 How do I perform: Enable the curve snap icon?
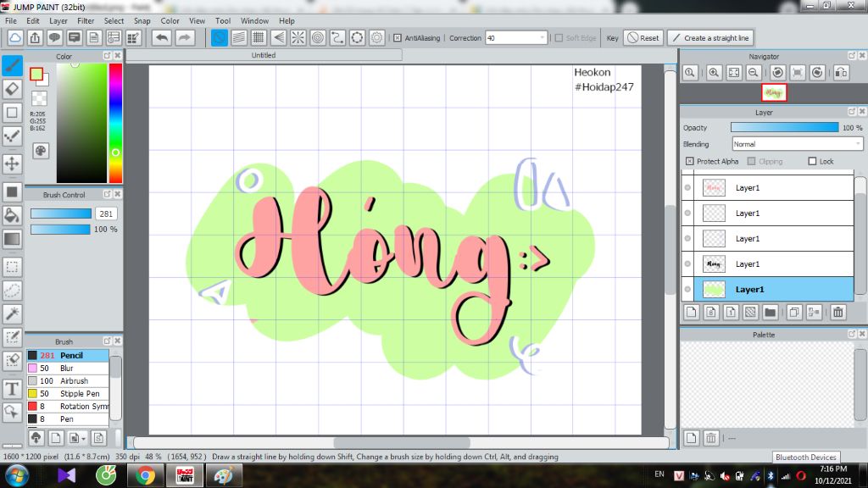pyautogui.click(x=337, y=37)
